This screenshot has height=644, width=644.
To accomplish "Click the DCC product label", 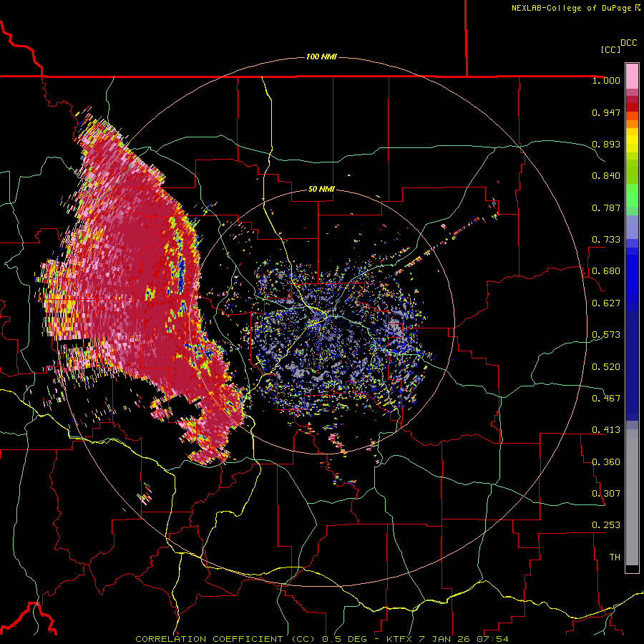I will coord(628,43).
